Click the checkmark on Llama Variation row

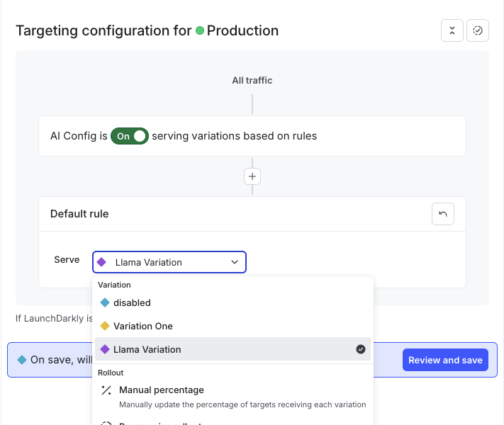[x=360, y=349]
